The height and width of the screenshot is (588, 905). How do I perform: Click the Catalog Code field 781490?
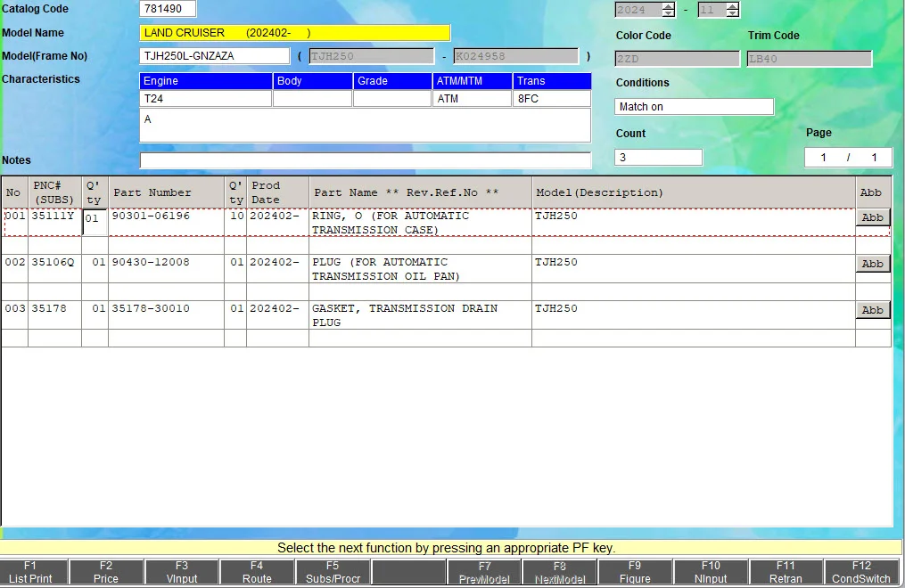(x=168, y=9)
